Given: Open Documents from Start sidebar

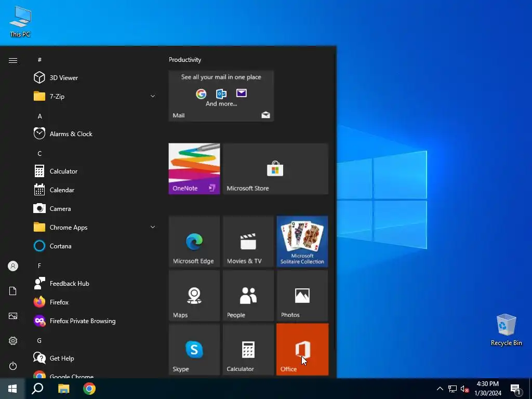Looking at the screenshot, I should pos(13,291).
